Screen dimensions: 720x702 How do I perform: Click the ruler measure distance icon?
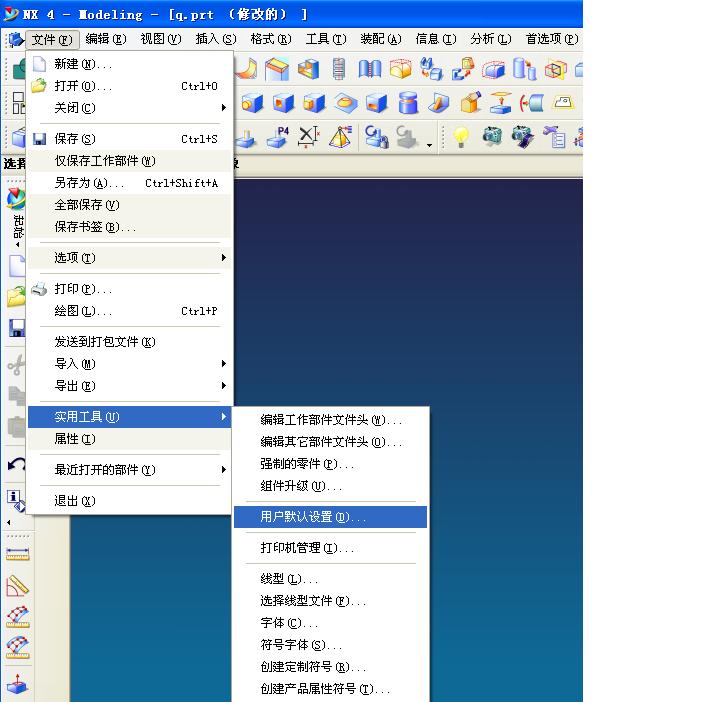[x=18, y=555]
